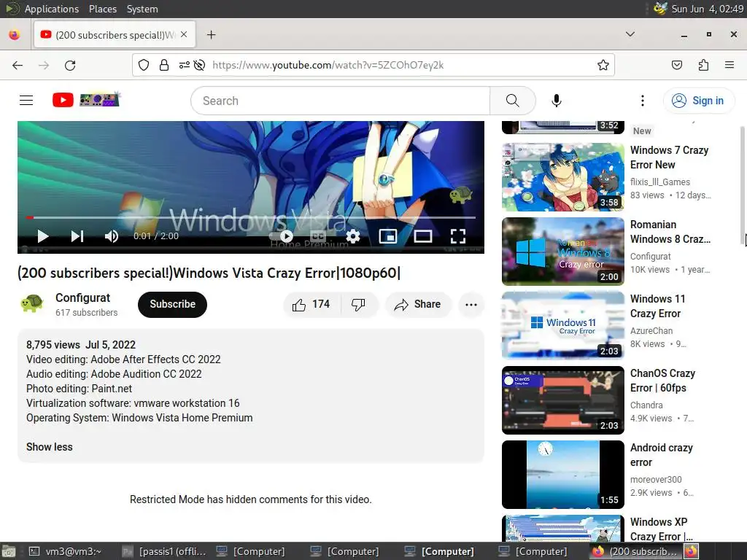747x560 pixels.
Task: Open YouTube guide hamburger menu
Action: pyautogui.click(x=26, y=100)
